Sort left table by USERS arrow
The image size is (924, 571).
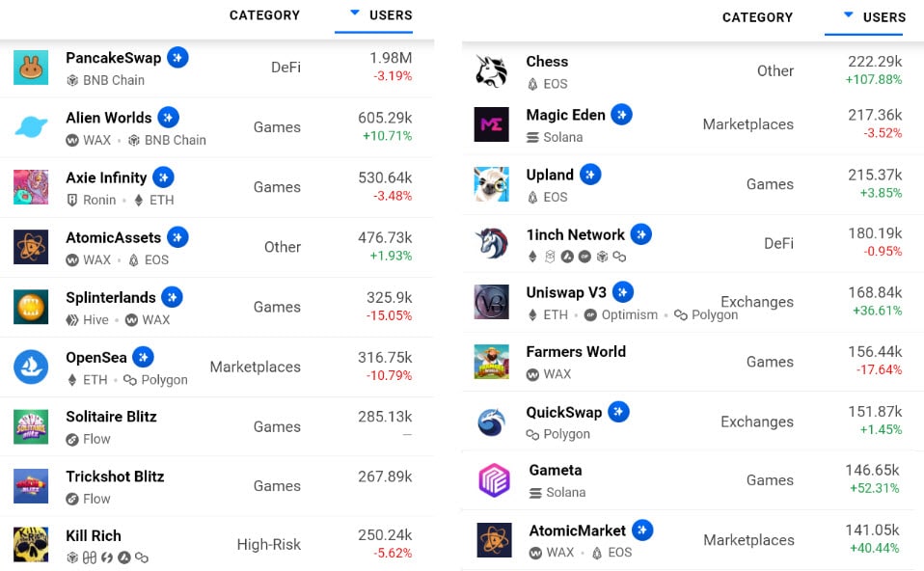point(355,14)
